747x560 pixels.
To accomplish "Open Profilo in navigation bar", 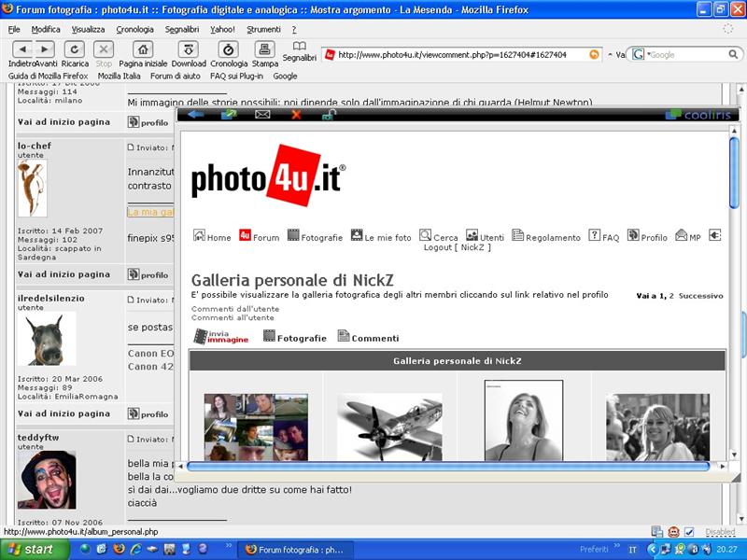I will (647, 236).
